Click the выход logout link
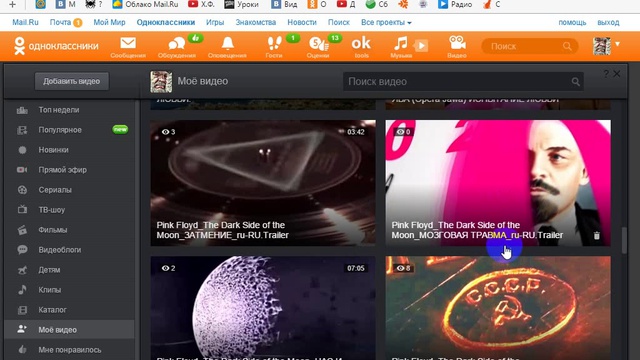 pyautogui.click(x=608, y=22)
